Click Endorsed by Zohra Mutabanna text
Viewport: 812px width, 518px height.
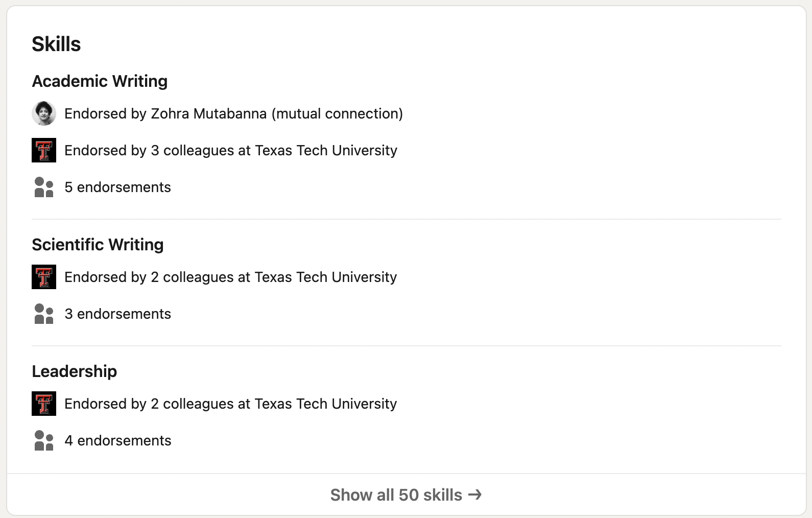[x=233, y=113]
